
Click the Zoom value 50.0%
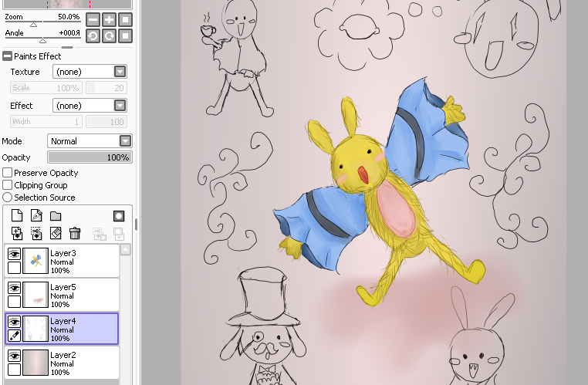[x=69, y=17]
